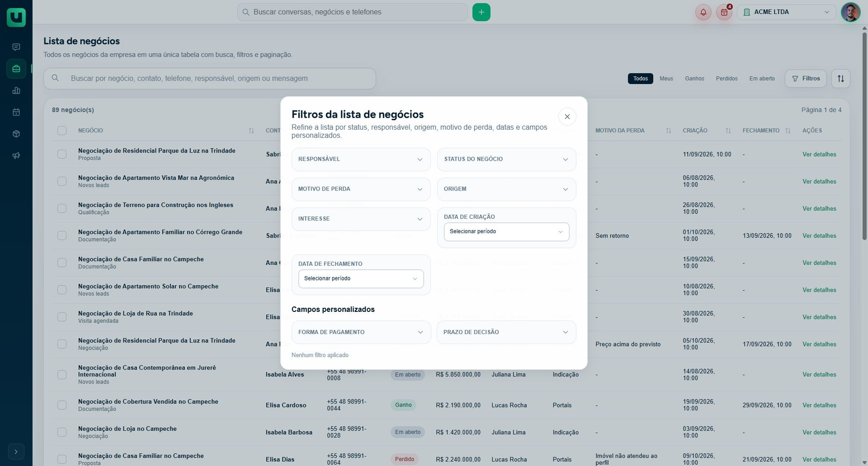Screen dimensions: 868x466
Task: Click the green plus add button
Action: [481, 12]
